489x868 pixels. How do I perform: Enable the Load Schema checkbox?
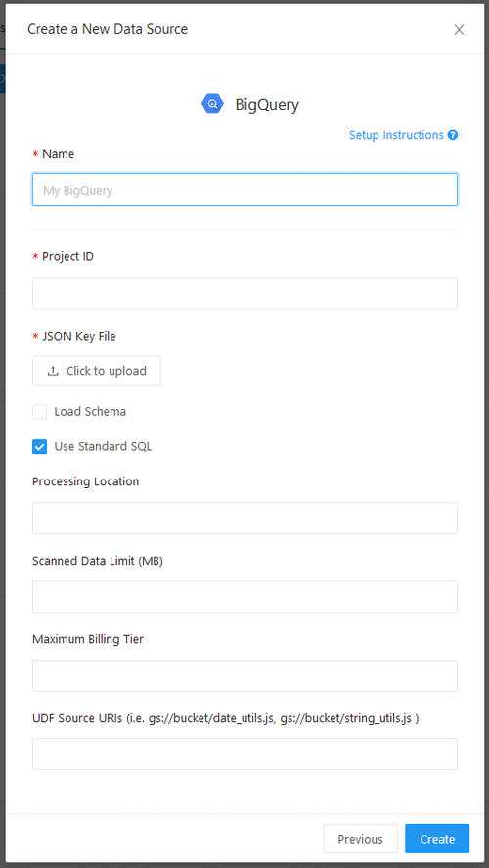pos(40,412)
